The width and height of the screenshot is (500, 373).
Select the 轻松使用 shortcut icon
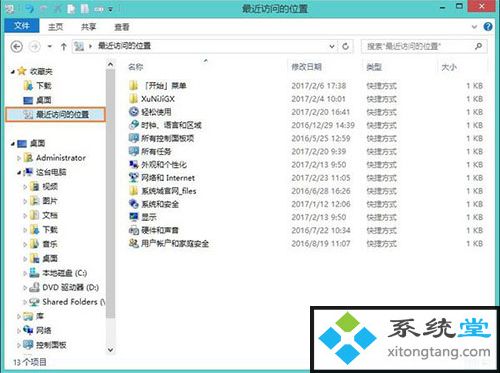[x=134, y=112]
